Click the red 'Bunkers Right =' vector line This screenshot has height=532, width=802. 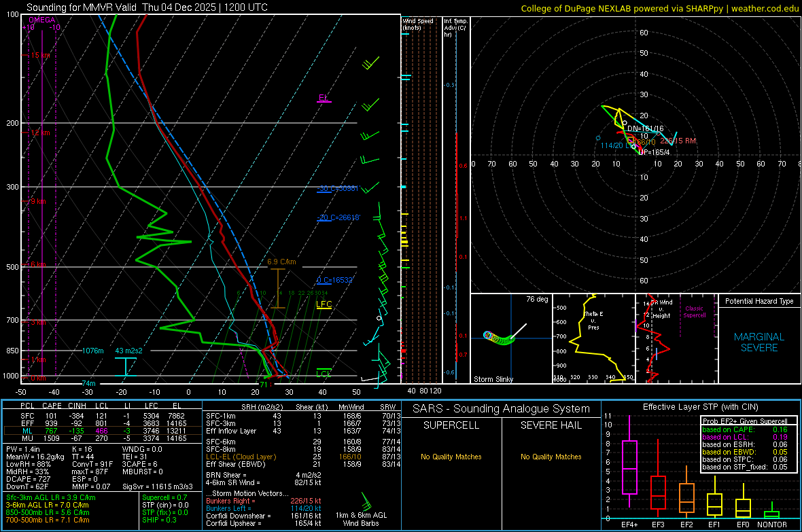[264, 501]
